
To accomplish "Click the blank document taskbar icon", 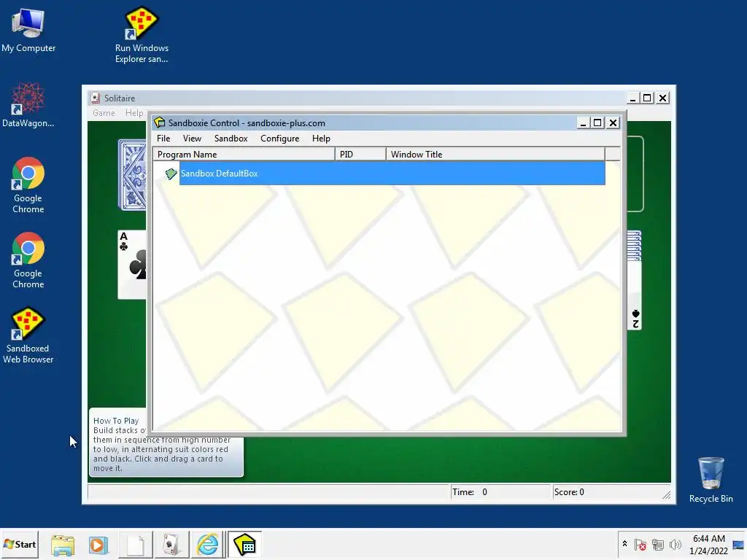I will click(x=135, y=545).
